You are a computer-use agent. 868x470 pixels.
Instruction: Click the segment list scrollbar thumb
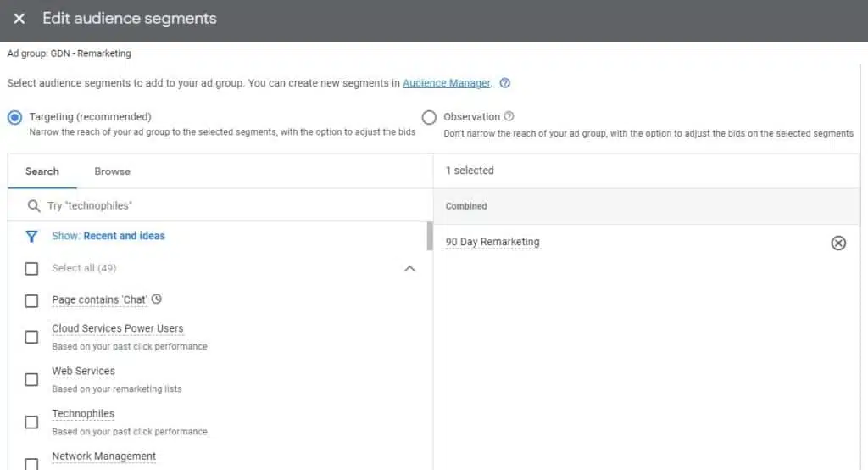[430, 236]
